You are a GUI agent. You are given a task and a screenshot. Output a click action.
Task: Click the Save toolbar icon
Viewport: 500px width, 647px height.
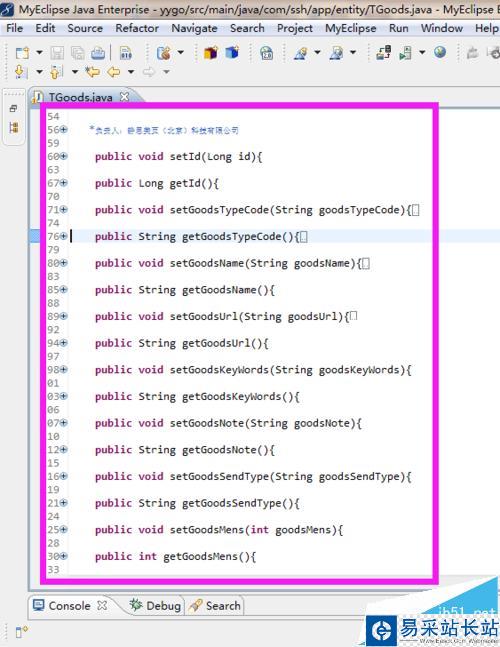pyautogui.click(x=57, y=53)
